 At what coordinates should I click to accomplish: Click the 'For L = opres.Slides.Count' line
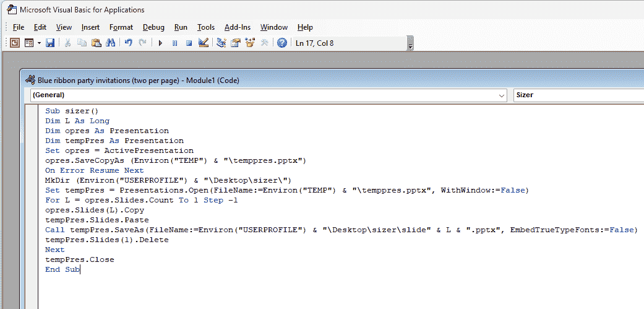pyautogui.click(x=141, y=200)
